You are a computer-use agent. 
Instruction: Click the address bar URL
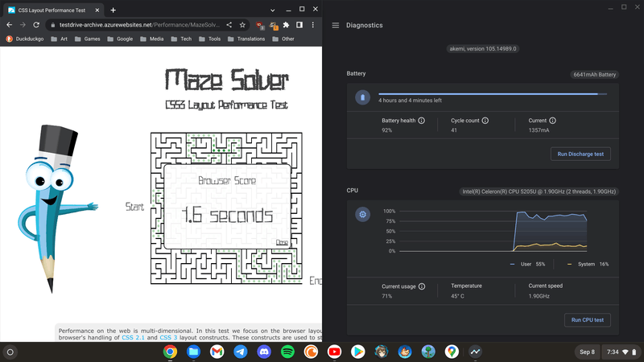point(139,25)
